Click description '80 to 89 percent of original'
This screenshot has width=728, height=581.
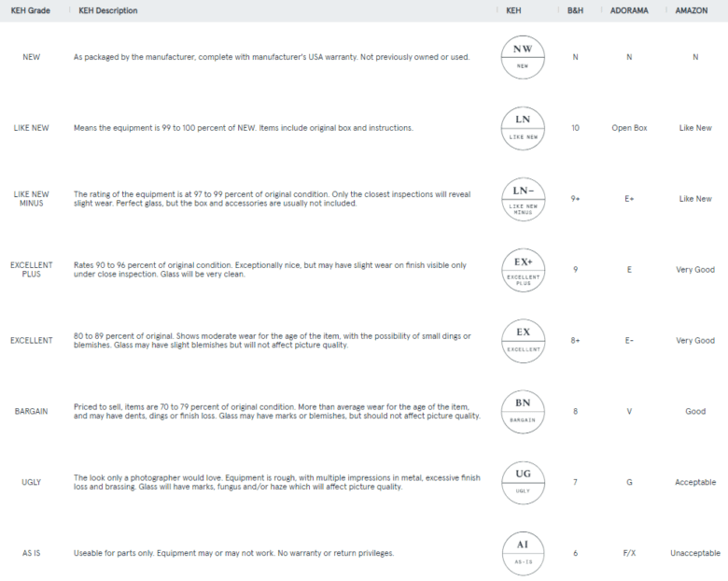point(273,340)
